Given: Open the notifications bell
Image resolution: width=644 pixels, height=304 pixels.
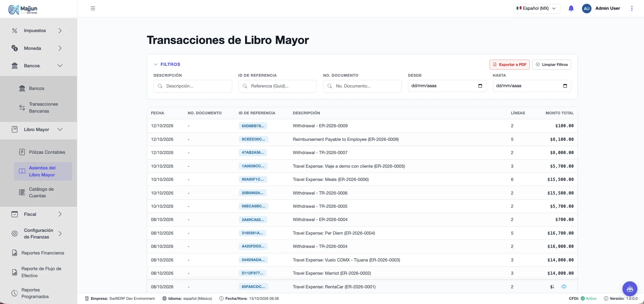Looking at the screenshot, I should (571, 8).
